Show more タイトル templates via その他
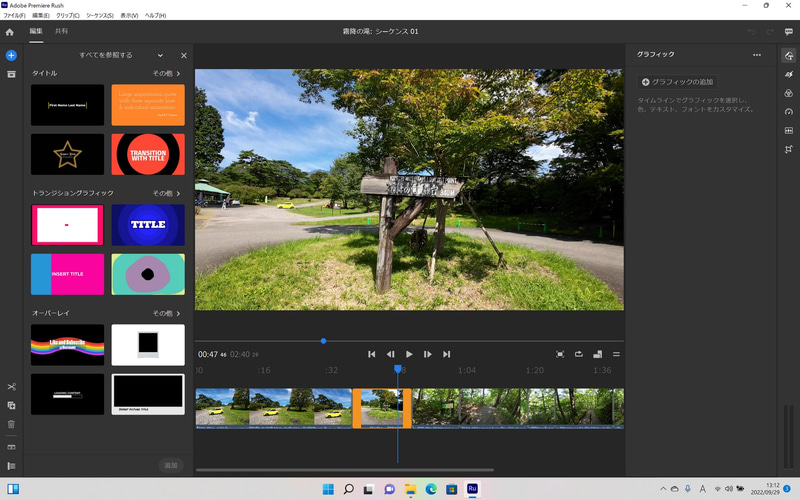The width and height of the screenshot is (800, 500). coord(167,73)
